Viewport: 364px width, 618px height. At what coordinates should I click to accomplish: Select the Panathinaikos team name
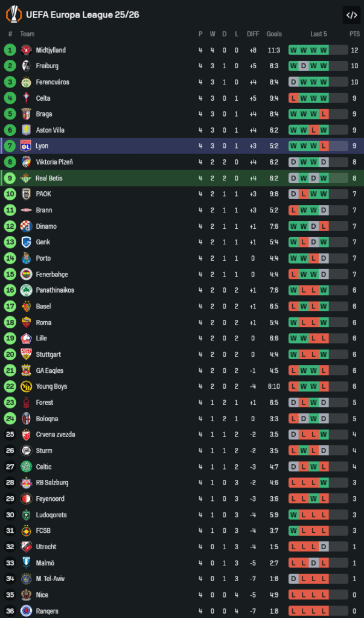click(55, 290)
